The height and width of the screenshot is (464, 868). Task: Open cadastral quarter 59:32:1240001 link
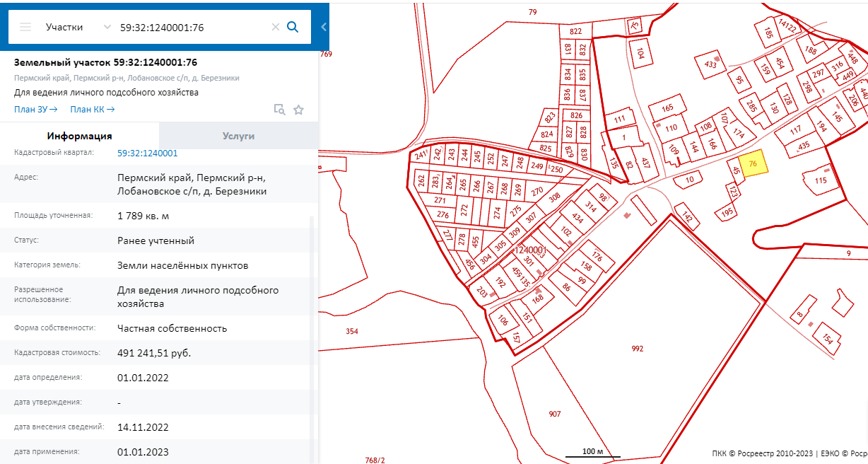tap(147, 153)
